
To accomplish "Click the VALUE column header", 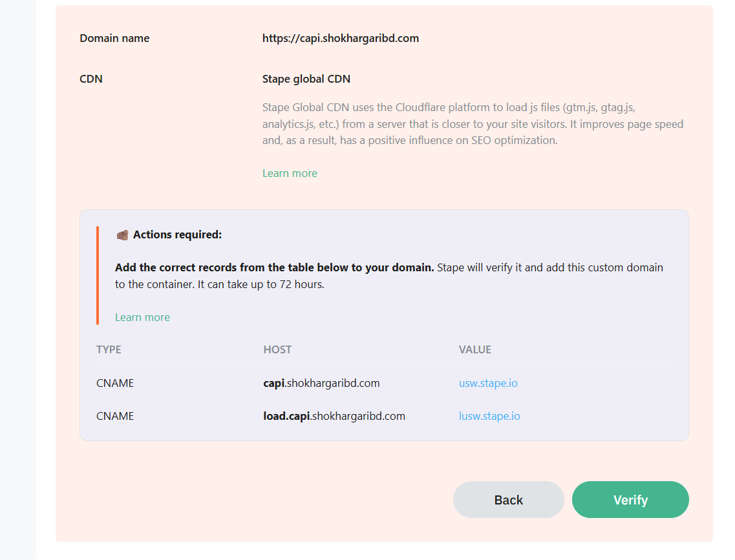I will click(x=475, y=349).
